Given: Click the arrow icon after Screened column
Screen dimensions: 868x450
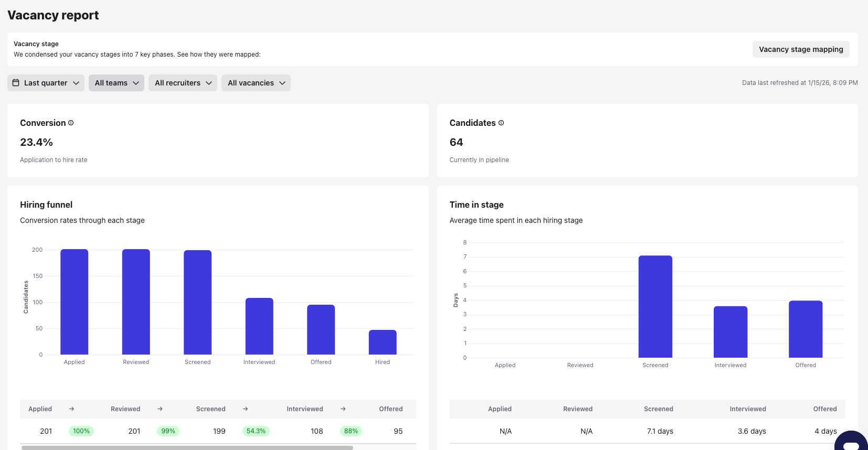Looking at the screenshot, I should pyautogui.click(x=245, y=409).
